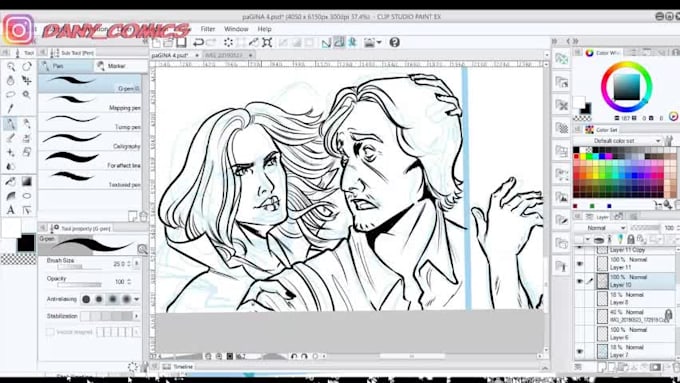Choose the Turnip pen sub tool
Screen dimensions: 680x383
(90, 122)
